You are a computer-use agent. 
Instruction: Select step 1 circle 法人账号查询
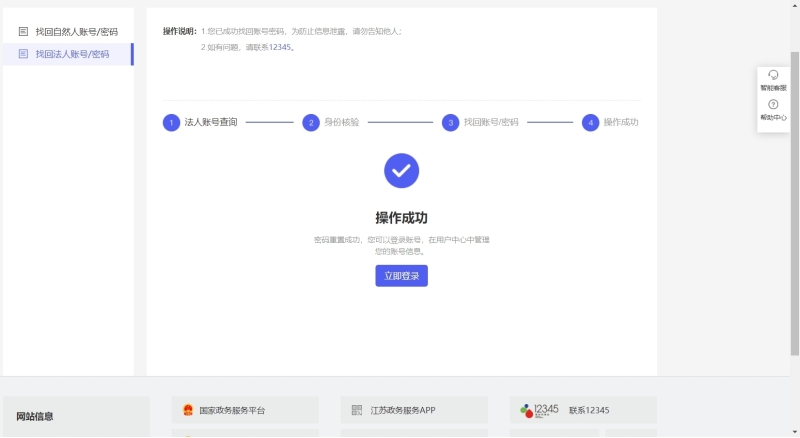click(x=172, y=122)
